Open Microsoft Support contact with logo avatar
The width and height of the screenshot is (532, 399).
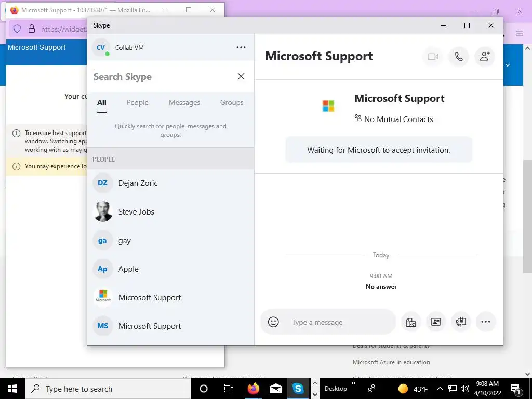[x=170, y=298]
